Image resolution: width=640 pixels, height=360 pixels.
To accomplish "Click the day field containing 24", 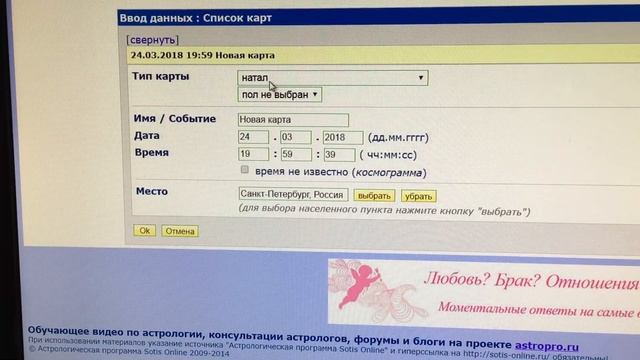I will coord(253,137).
